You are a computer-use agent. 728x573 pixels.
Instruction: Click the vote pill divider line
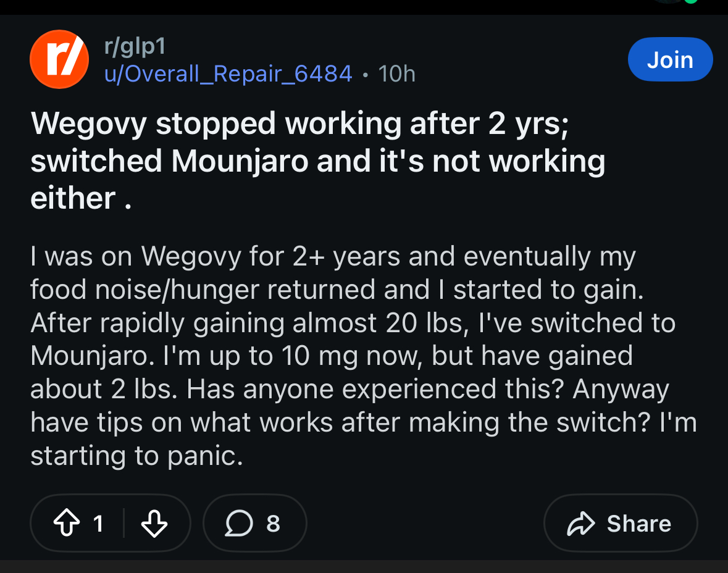[x=124, y=524]
